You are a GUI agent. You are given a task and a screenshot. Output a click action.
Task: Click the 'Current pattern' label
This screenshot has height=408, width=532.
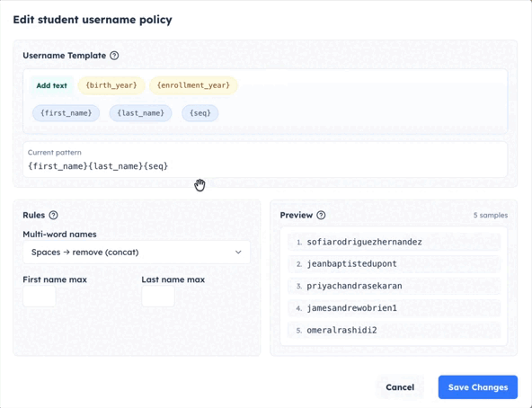pos(54,153)
